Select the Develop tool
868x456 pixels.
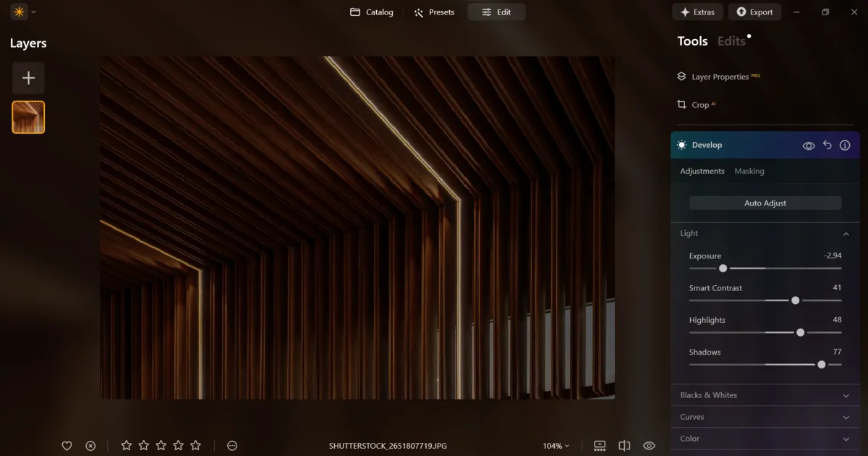pyautogui.click(x=707, y=145)
